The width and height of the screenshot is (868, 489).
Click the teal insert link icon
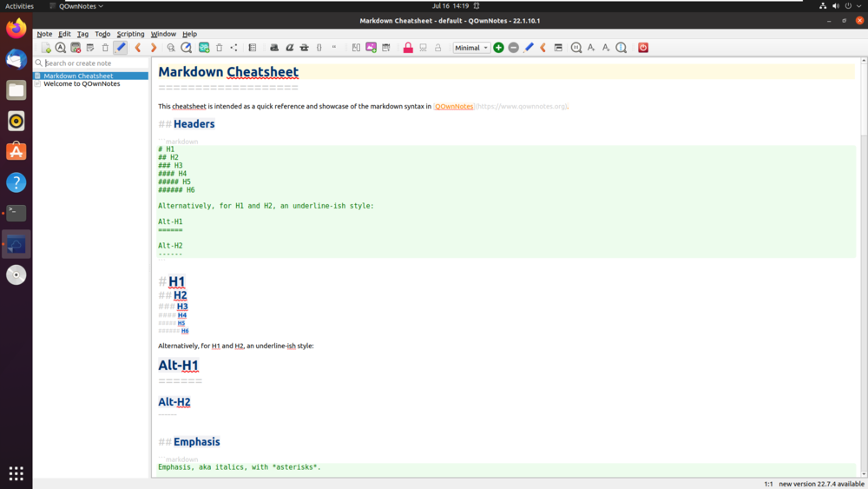click(204, 48)
